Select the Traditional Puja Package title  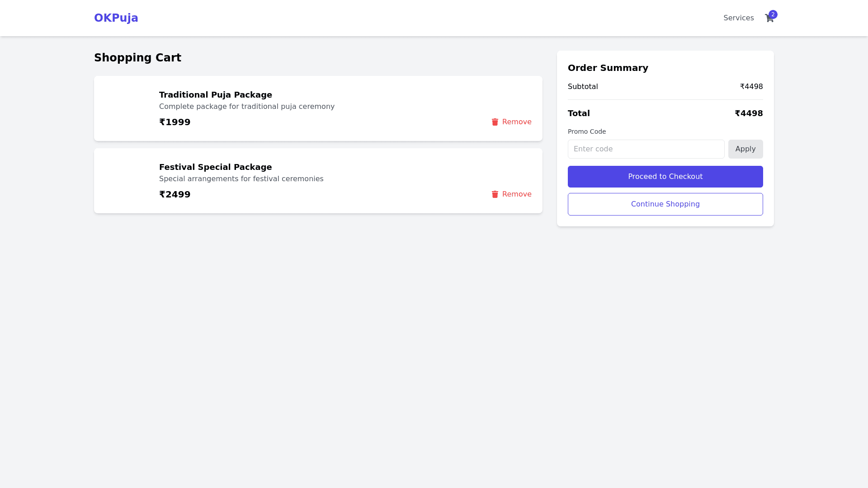point(215,95)
